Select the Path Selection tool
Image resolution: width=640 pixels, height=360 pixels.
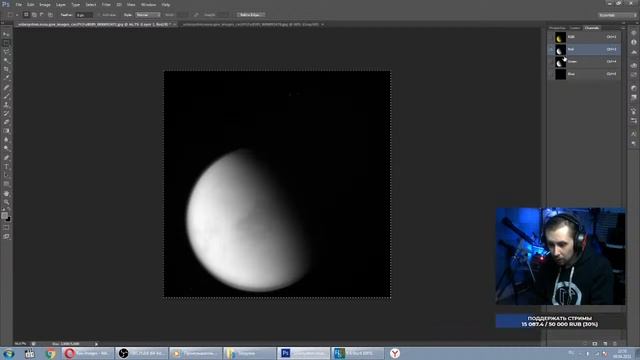tap(6, 175)
